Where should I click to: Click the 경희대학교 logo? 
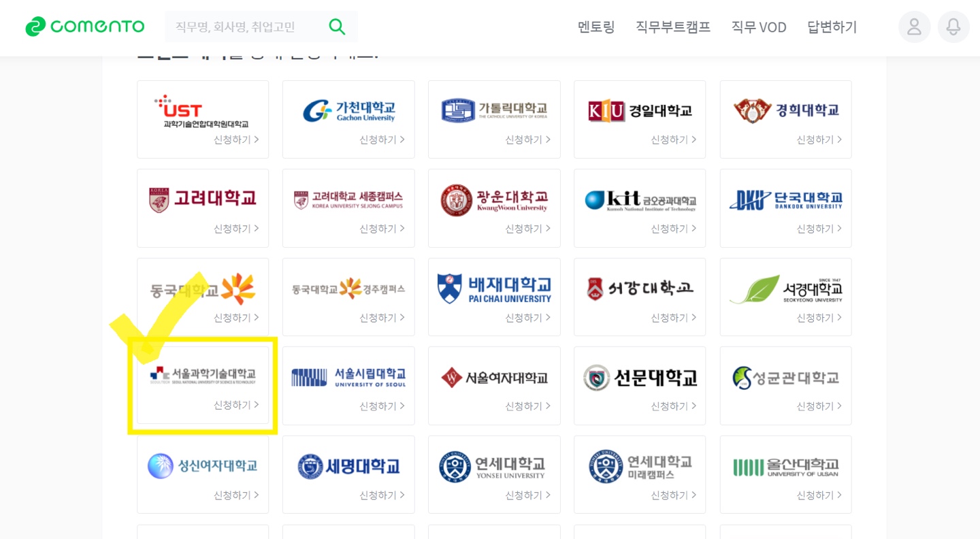[786, 110]
